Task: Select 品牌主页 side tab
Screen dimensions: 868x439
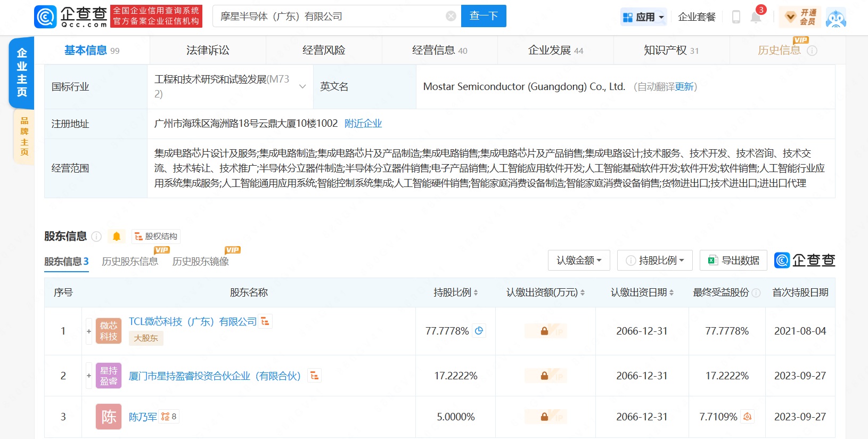Action: click(x=24, y=136)
